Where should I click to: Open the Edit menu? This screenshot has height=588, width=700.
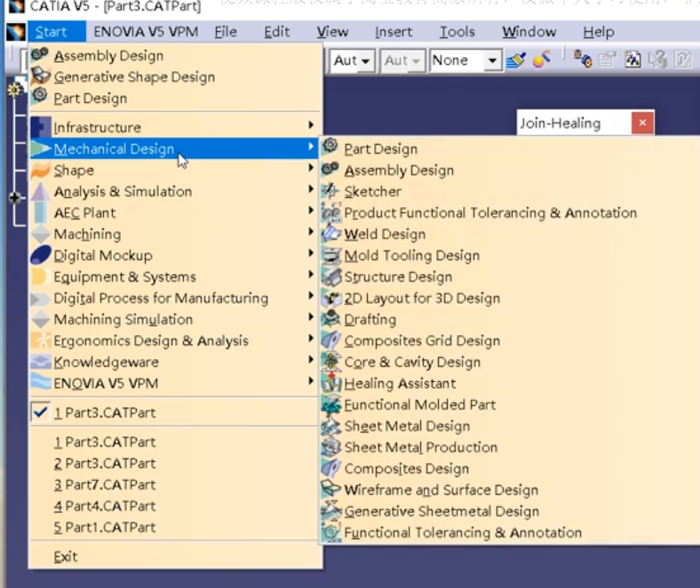click(277, 32)
